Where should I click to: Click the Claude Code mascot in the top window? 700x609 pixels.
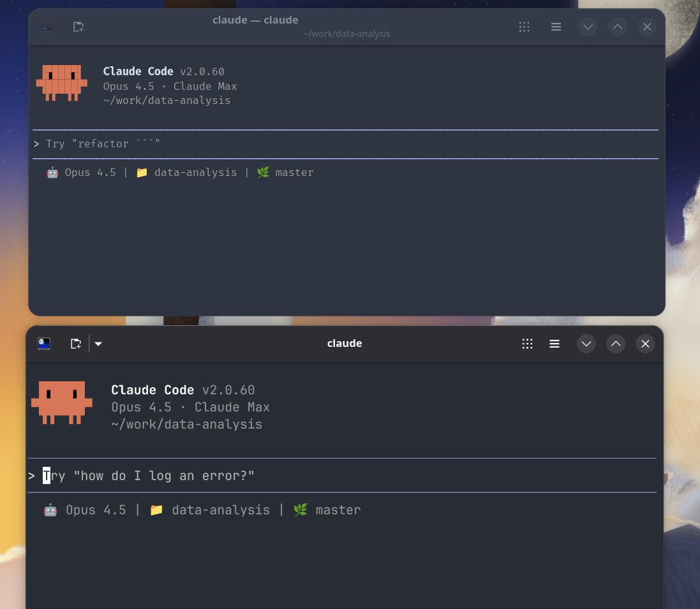tap(62, 83)
